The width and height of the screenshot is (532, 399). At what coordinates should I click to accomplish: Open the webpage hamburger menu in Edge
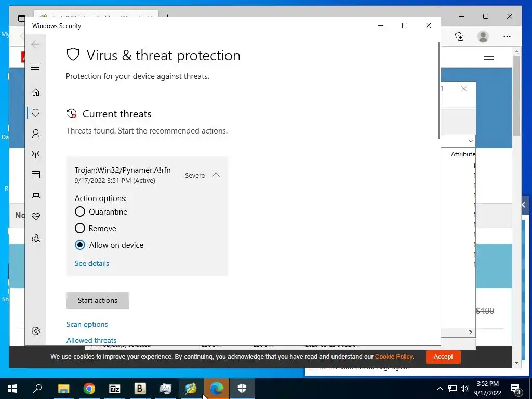[x=488, y=58]
